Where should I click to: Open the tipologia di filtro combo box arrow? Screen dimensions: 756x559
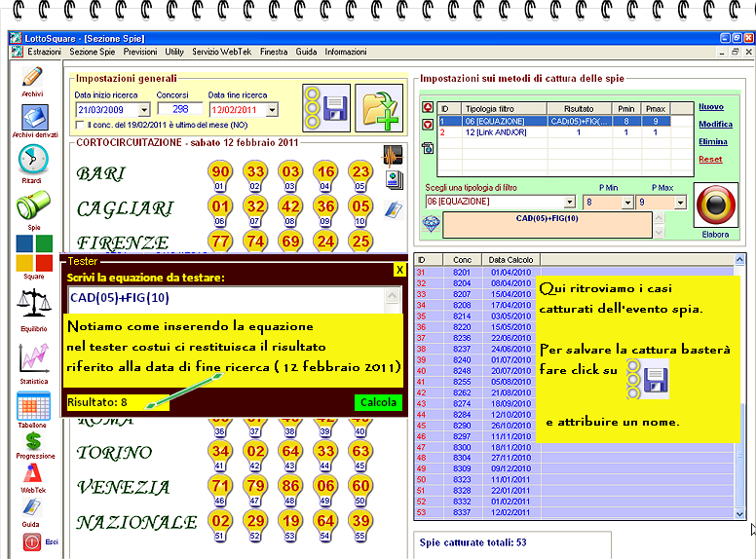pyautogui.click(x=570, y=202)
